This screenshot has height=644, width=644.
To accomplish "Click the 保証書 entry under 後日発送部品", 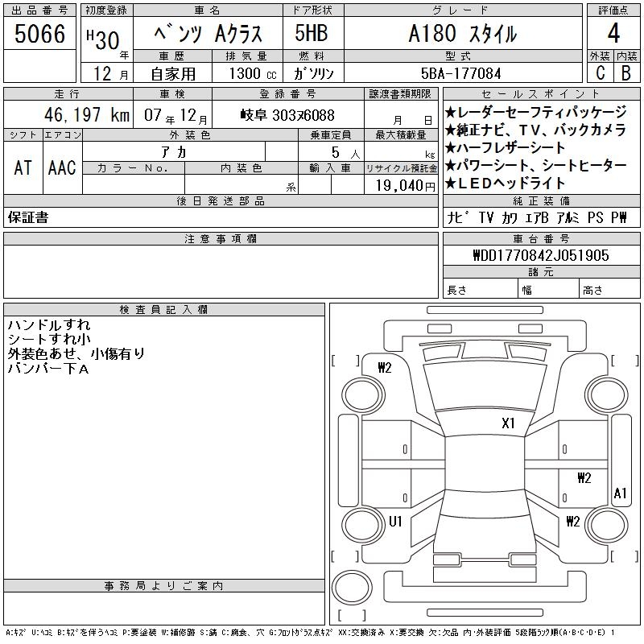I will [28, 217].
